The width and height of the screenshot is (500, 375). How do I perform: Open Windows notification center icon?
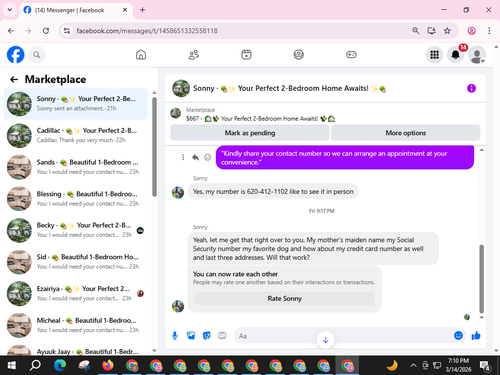click(484, 366)
